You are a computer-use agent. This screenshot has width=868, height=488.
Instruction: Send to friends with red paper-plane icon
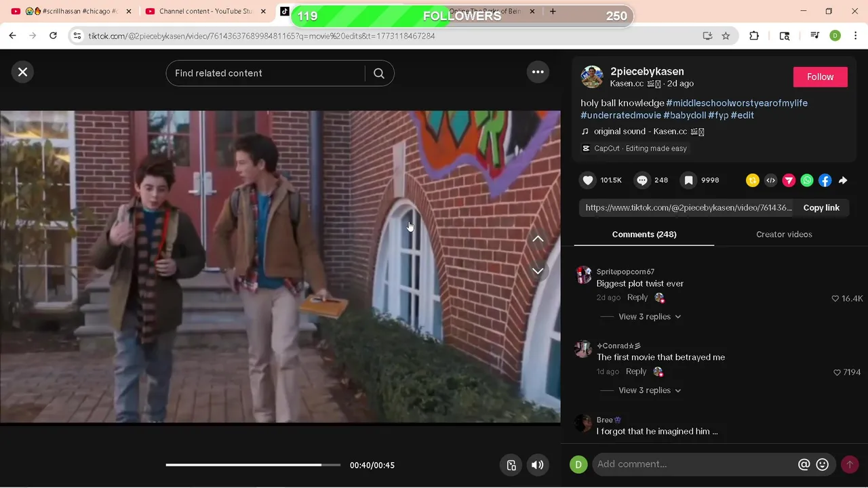tap(789, 180)
